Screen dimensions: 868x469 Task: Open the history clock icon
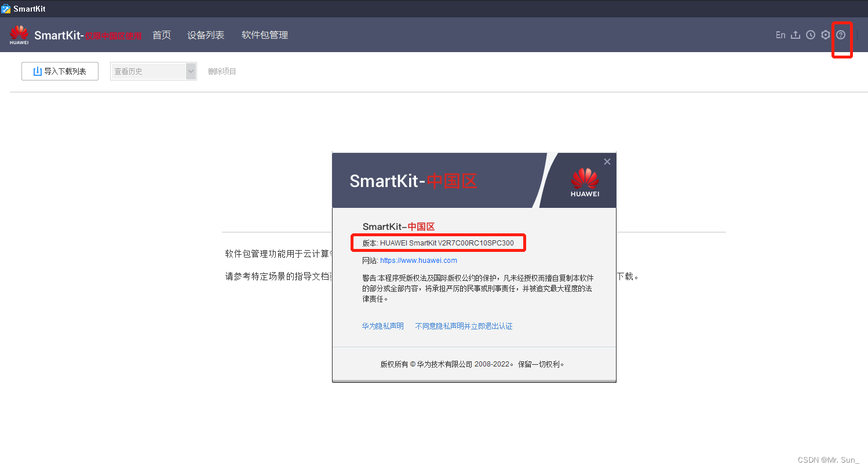point(811,35)
